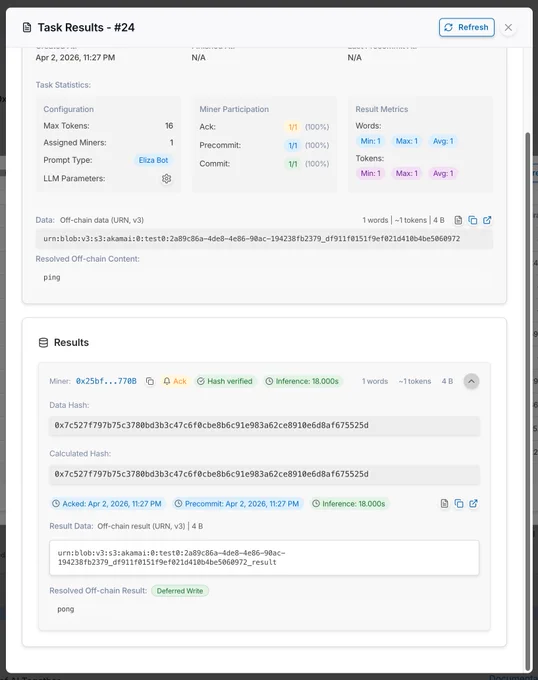
Task: Click Tokens Max: 1 badge
Action: (x=407, y=173)
